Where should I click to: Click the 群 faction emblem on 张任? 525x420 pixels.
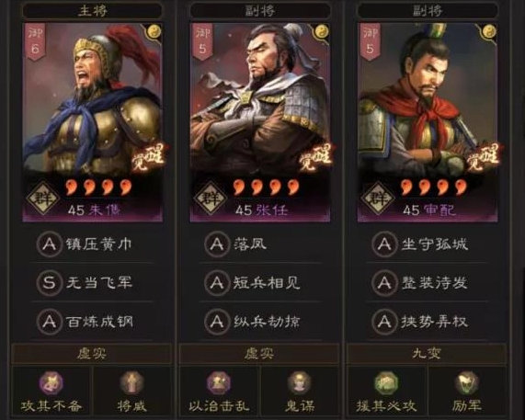pyautogui.click(x=210, y=199)
